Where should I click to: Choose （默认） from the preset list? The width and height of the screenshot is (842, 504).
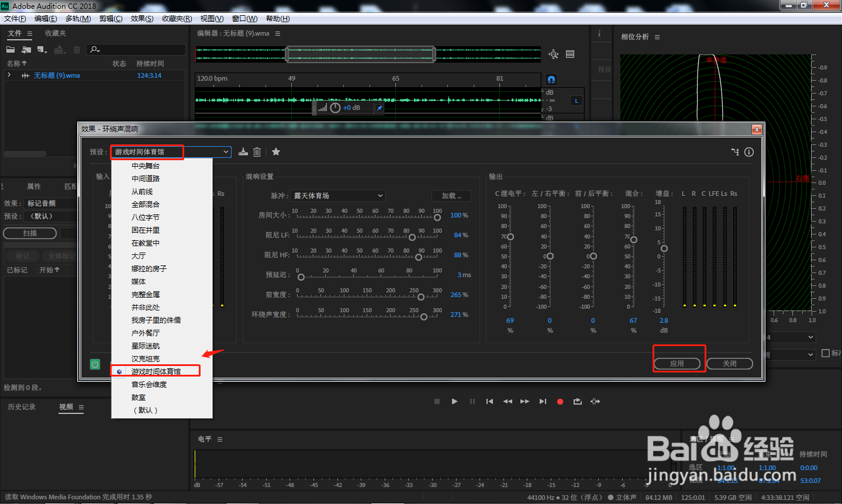[x=146, y=410]
